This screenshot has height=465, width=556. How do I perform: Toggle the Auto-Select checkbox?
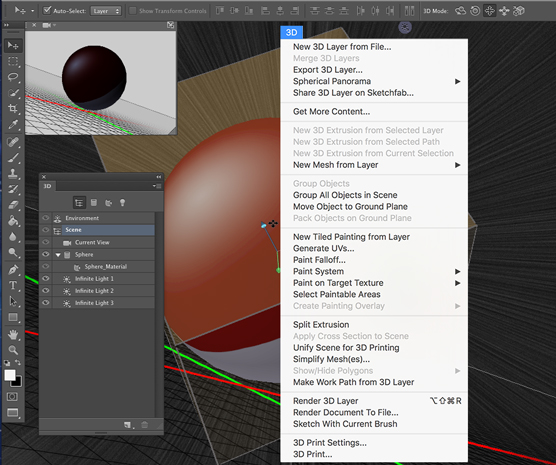pos(47,10)
